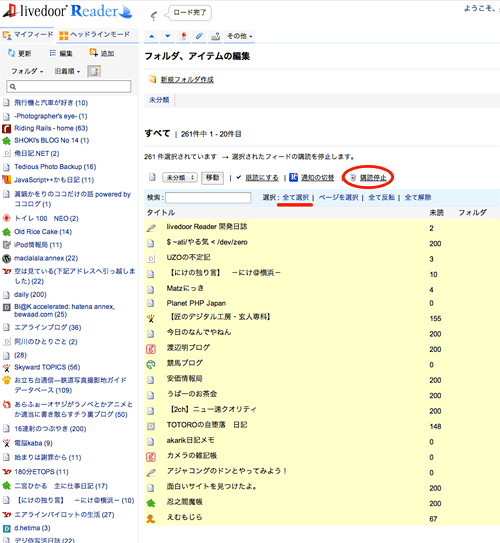Switch to the マイフィード tab

point(27,35)
